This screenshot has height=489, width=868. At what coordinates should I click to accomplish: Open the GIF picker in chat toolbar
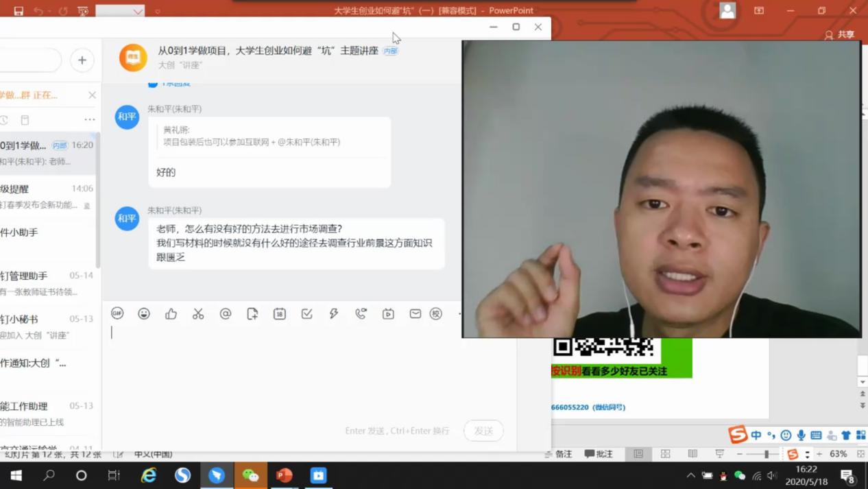click(117, 313)
